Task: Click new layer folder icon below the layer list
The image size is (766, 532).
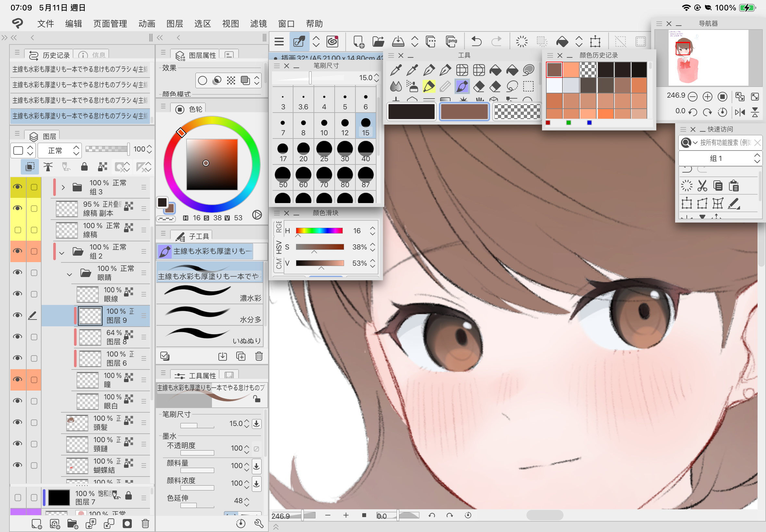Action: point(72,523)
